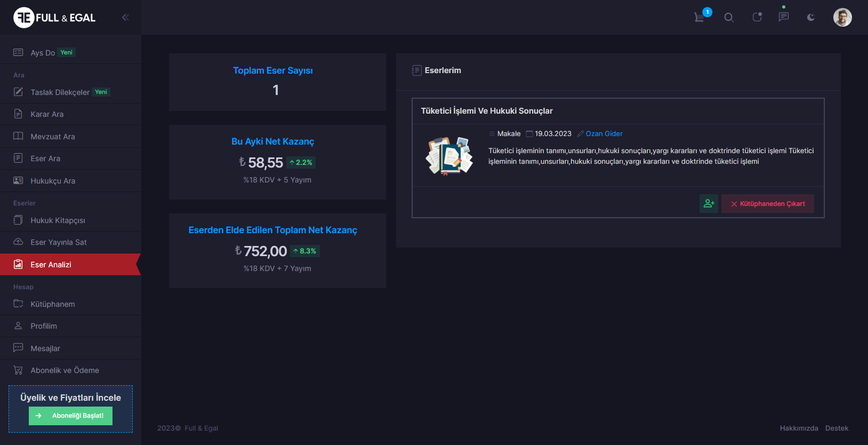Image resolution: width=868 pixels, height=445 pixels.
Task: Toggle dark mode moon icon
Action: coord(810,18)
